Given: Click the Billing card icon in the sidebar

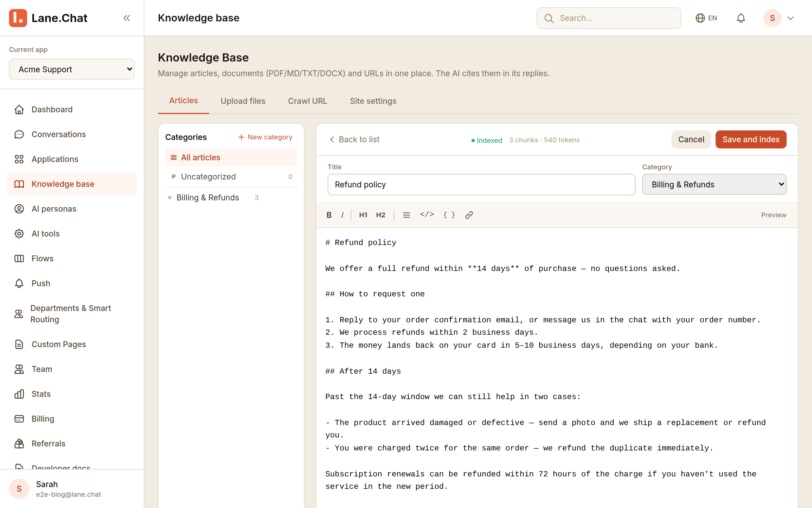Looking at the screenshot, I should pyautogui.click(x=19, y=419).
